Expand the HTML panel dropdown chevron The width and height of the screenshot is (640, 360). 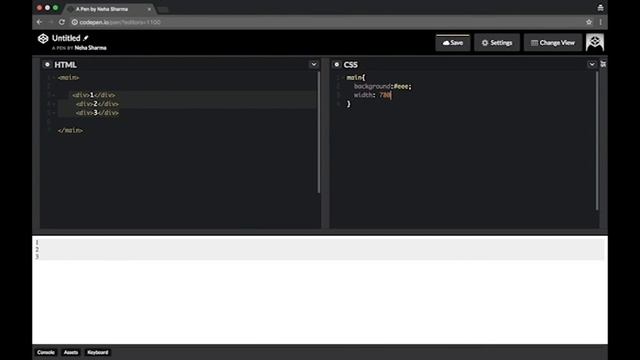(314, 64)
